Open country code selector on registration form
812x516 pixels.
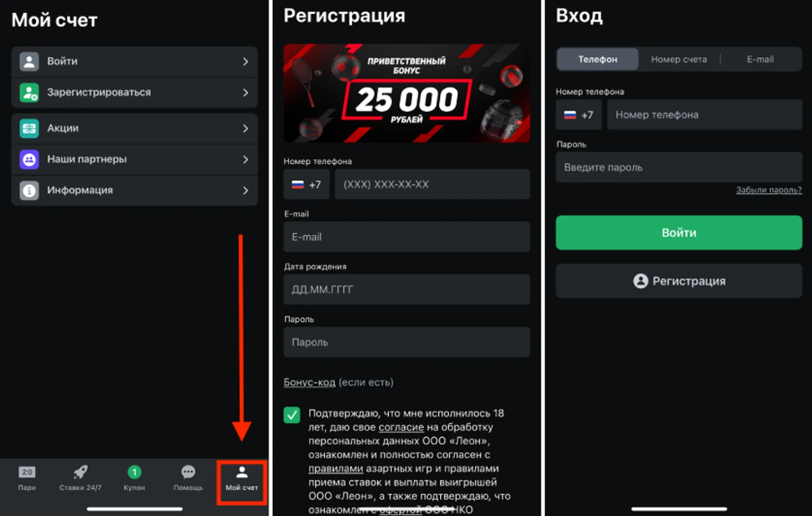point(306,184)
